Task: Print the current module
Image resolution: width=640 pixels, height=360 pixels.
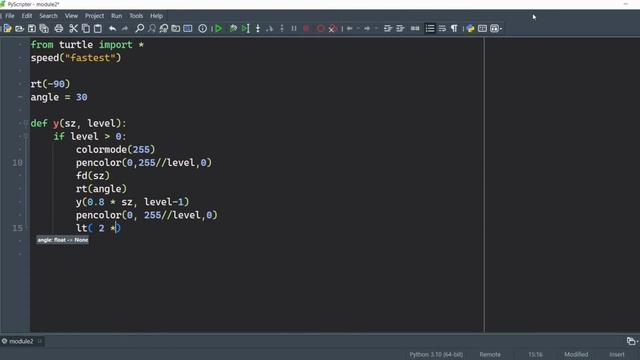Action: click(59, 29)
